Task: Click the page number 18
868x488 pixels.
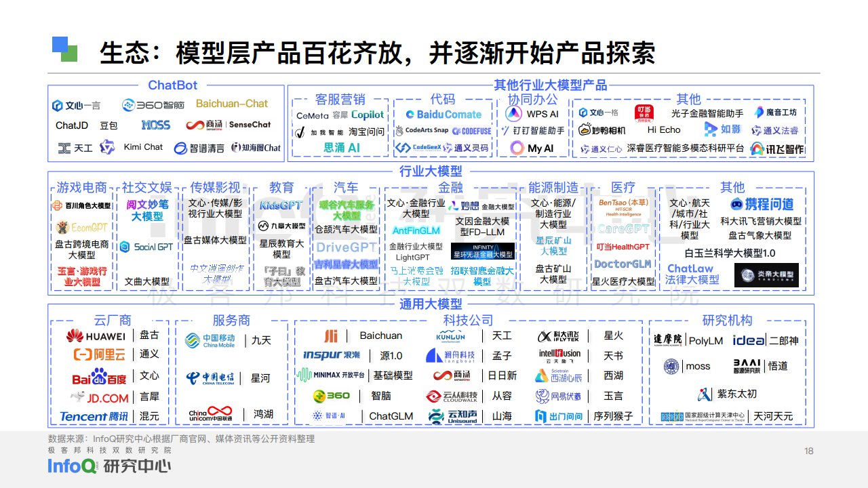Action: 808,451
